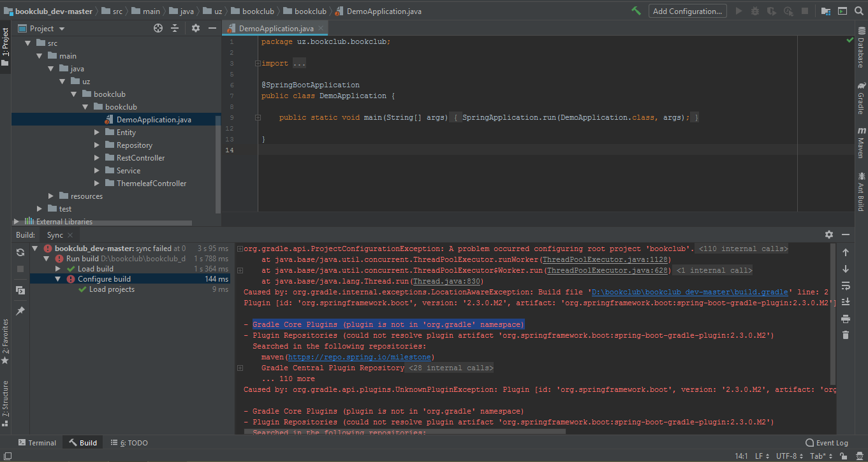Switch to the Terminal tool tab
868x462 pixels.
37,443
